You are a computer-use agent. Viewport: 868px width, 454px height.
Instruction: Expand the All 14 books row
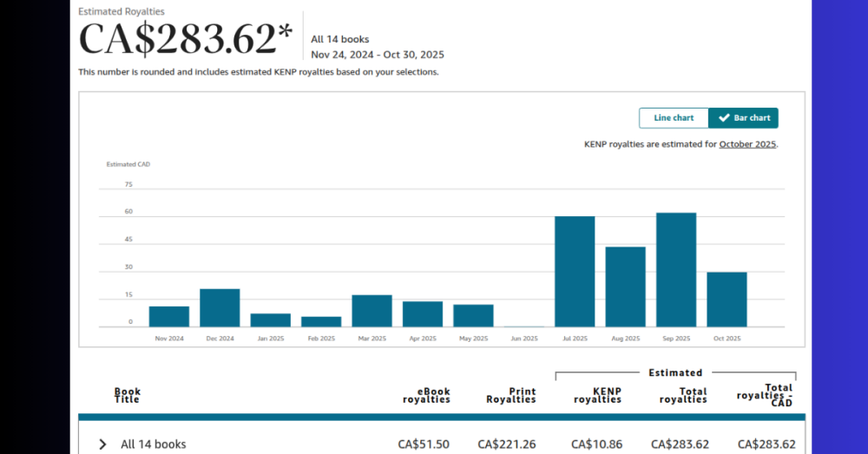pos(102,444)
